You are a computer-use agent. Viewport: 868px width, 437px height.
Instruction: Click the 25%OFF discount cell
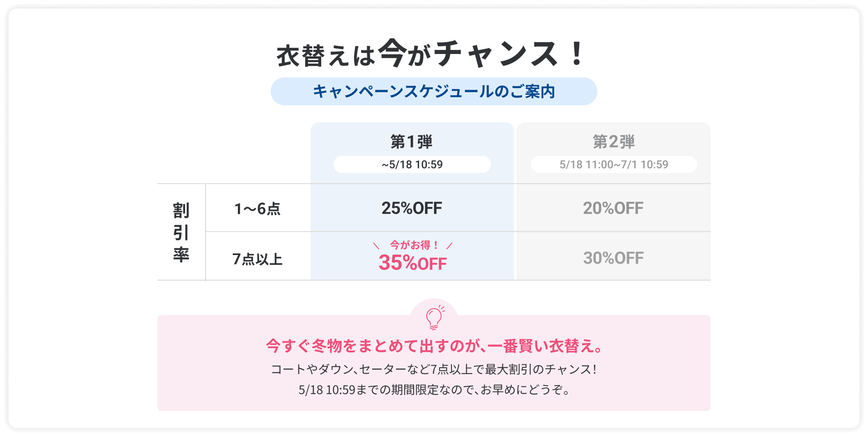(411, 208)
